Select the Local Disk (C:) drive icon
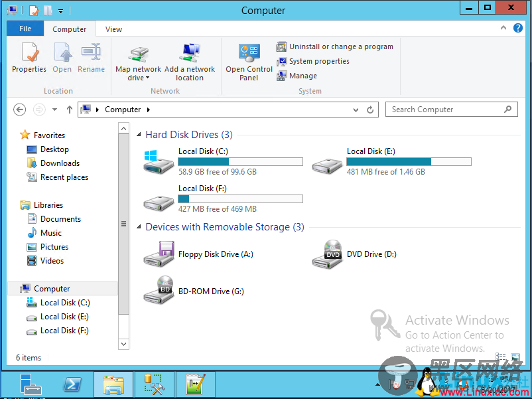532x399 pixels. 159,161
